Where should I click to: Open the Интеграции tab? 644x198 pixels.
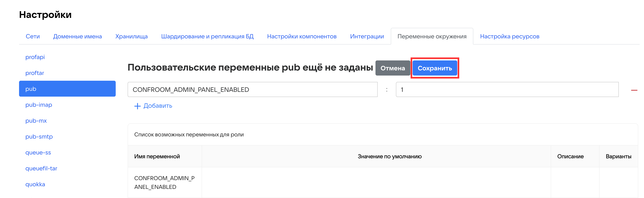tap(367, 37)
